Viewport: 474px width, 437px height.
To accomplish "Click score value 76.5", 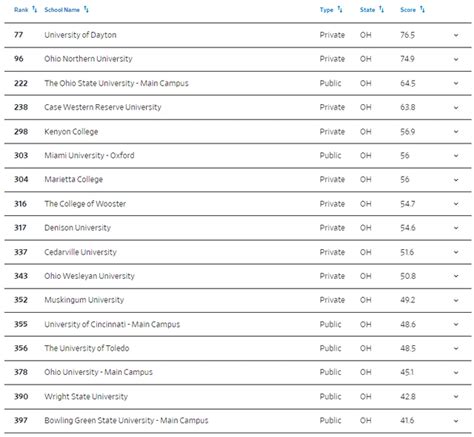I will pyautogui.click(x=407, y=35).
